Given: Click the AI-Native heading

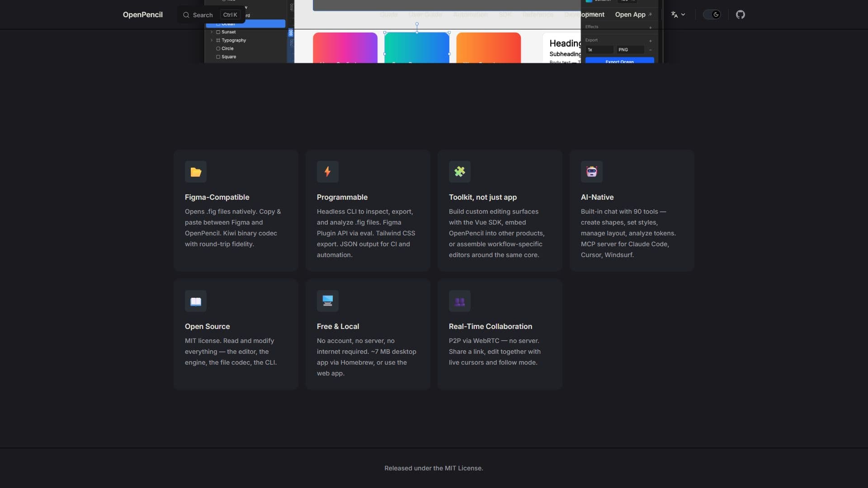Looking at the screenshot, I should coord(597,197).
